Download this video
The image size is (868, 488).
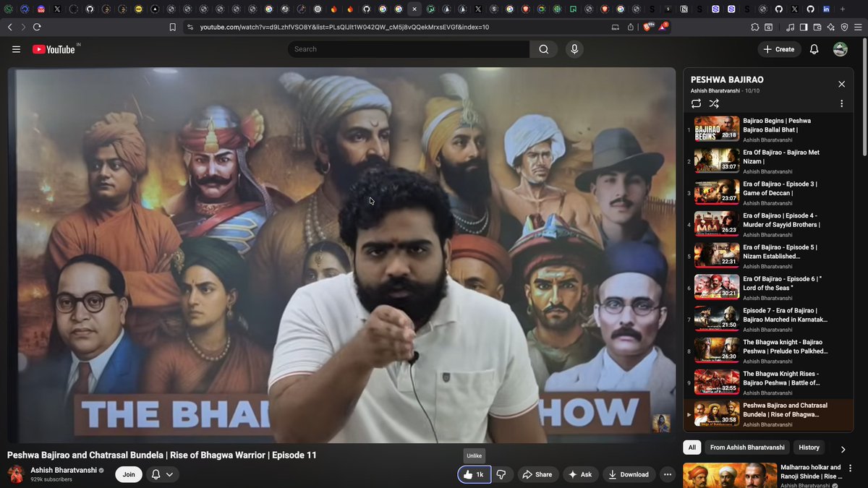pos(629,474)
